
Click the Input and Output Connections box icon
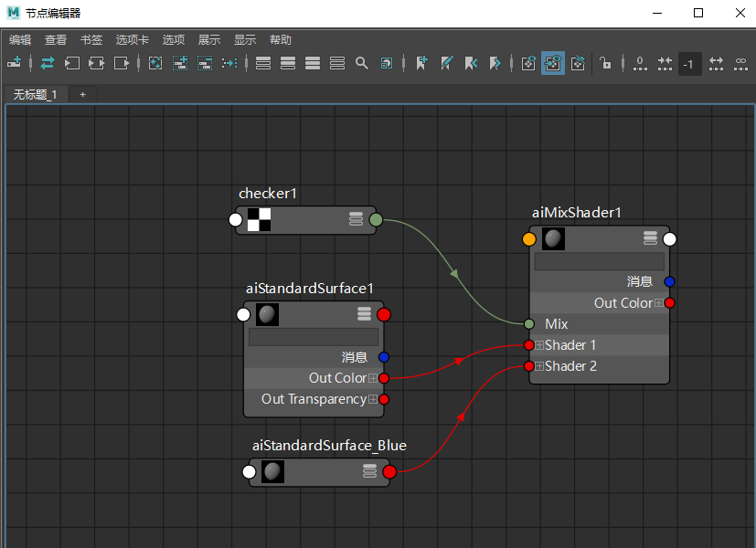[96, 63]
